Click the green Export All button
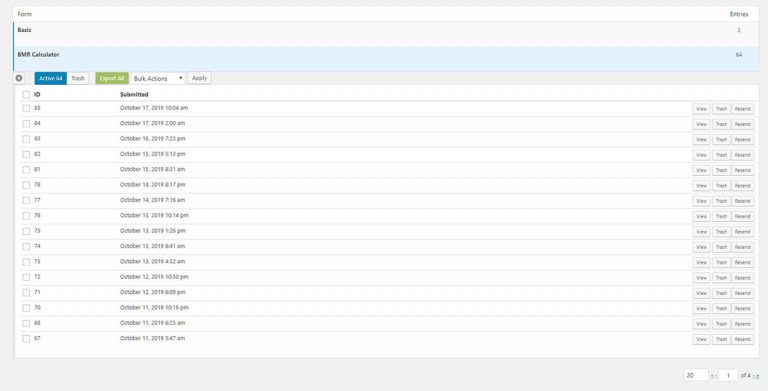Screen dimensions: 768x391 [112, 78]
